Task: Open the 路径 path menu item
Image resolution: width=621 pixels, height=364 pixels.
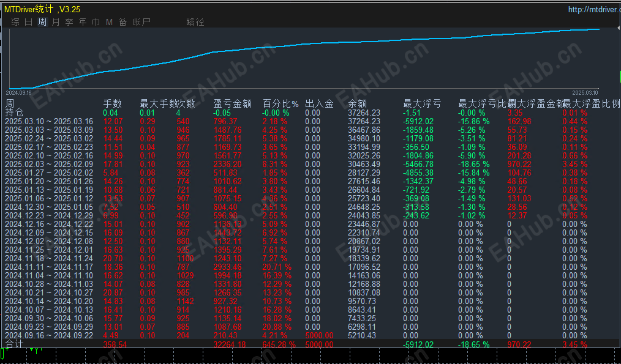Action: coord(195,21)
